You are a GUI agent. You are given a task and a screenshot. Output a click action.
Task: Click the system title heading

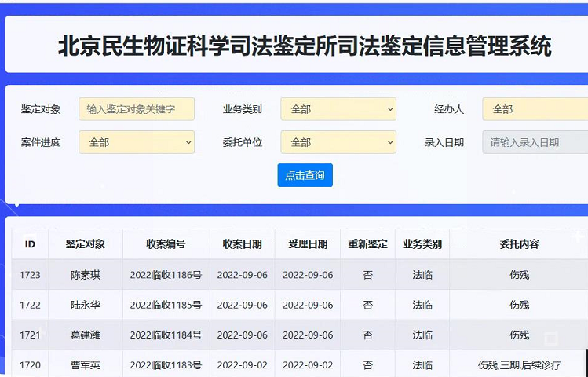click(x=305, y=46)
